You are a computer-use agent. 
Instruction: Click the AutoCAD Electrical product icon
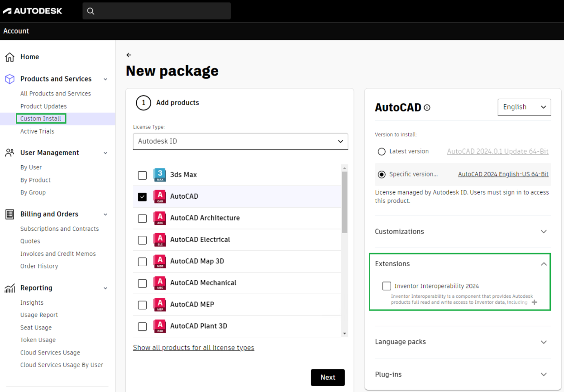(159, 239)
